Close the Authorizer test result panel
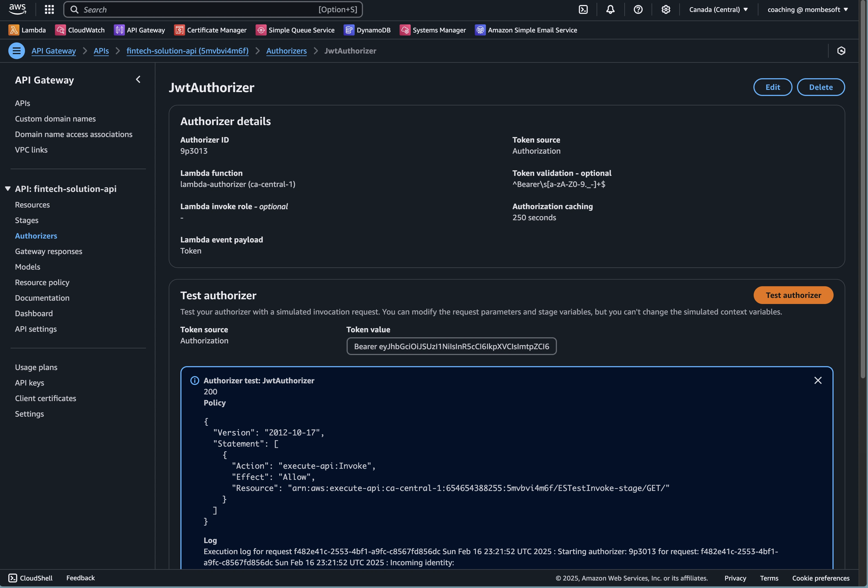Image resolution: width=868 pixels, height=588 pixels. click(818, 380)
